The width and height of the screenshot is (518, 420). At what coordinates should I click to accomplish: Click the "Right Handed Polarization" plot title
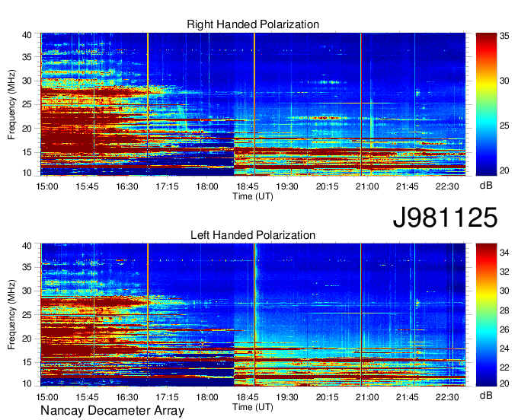[x=253, y=24]
